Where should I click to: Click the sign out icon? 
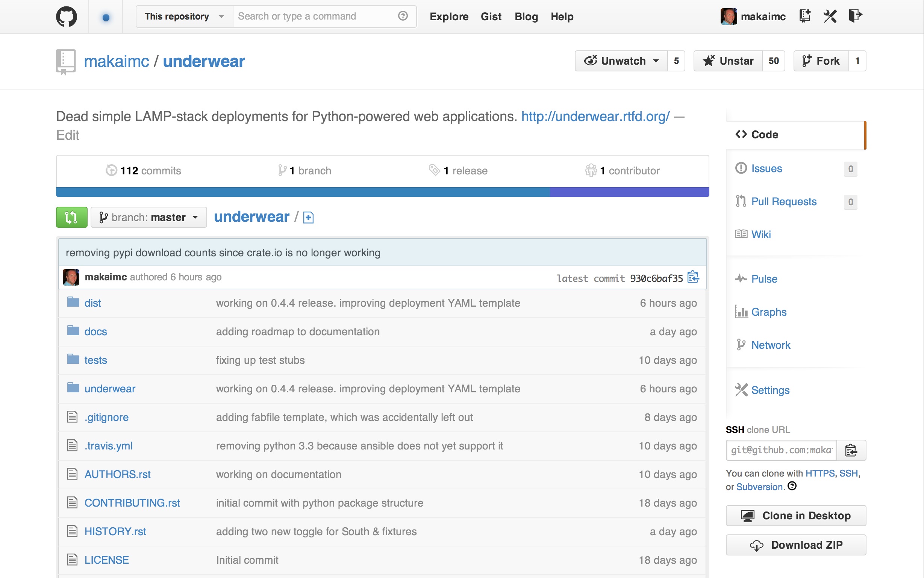click(x=855, y=16)
